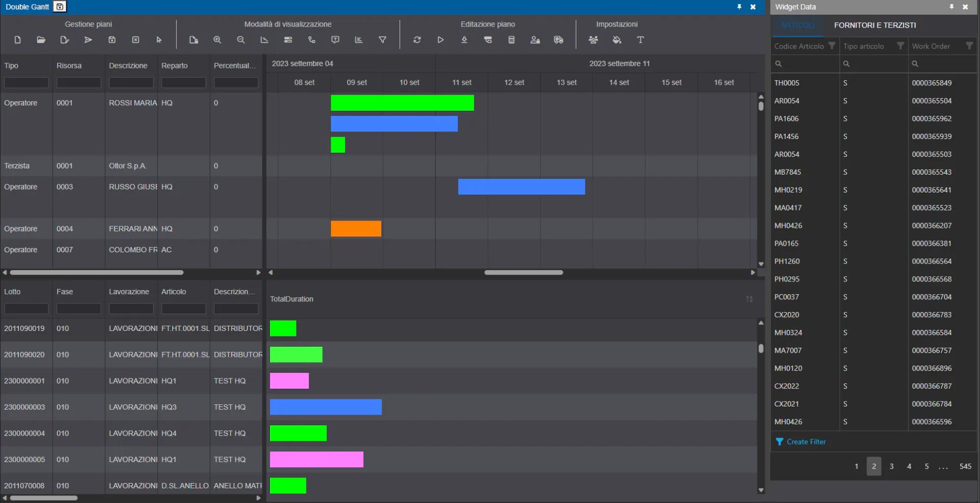Click the send plan paper-plane icon
The height and width of the screenshot is (503, 980).
click(x=88, y=40)
